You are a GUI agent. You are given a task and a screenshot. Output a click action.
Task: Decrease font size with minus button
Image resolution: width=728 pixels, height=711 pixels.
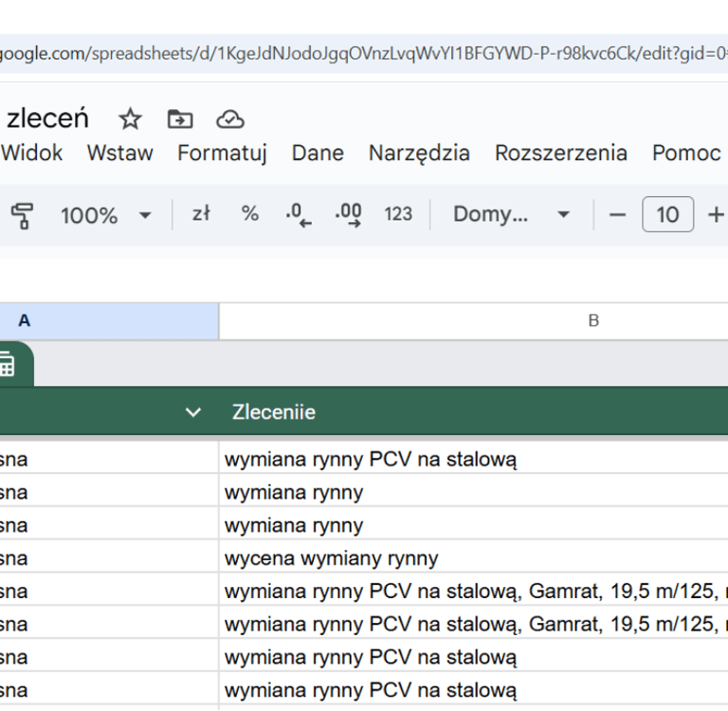pos(618,215)
